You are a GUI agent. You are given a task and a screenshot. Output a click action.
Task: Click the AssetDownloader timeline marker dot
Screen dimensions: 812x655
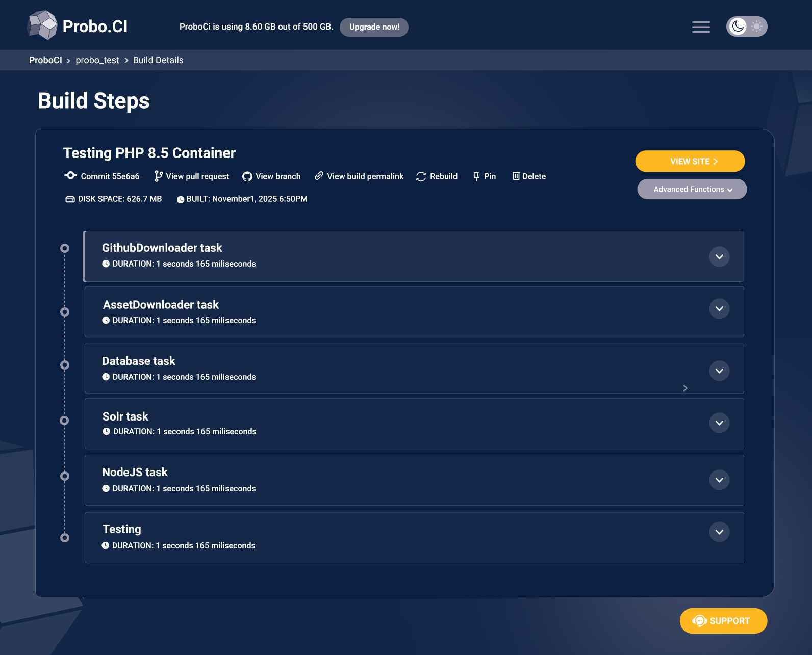pos(65,312)
